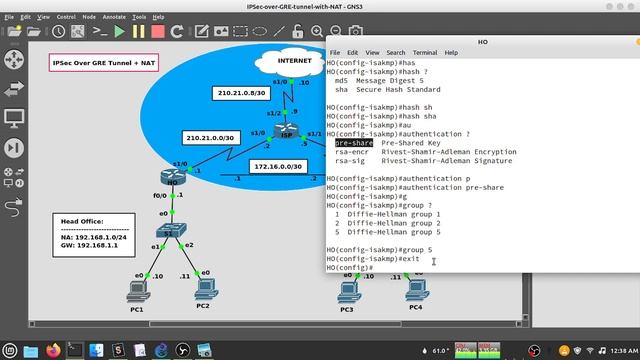Select draw line tool

(279, 31)
